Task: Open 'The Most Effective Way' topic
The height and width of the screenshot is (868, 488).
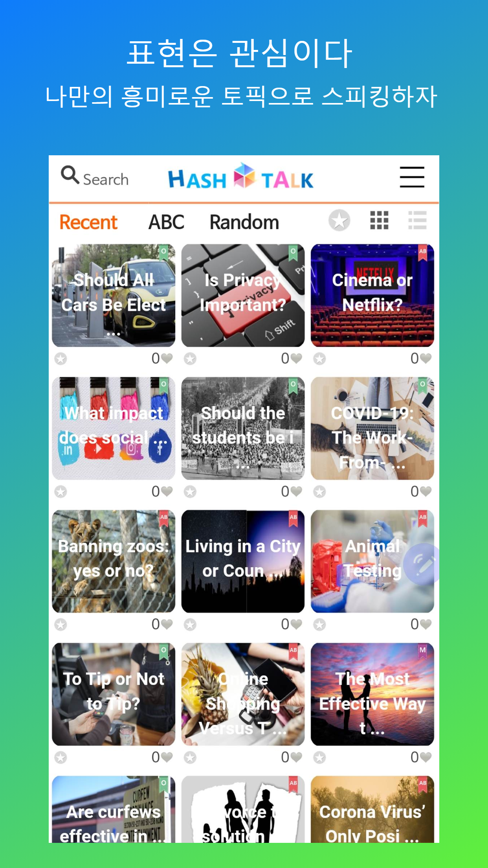Action: (x=372, y=694)
